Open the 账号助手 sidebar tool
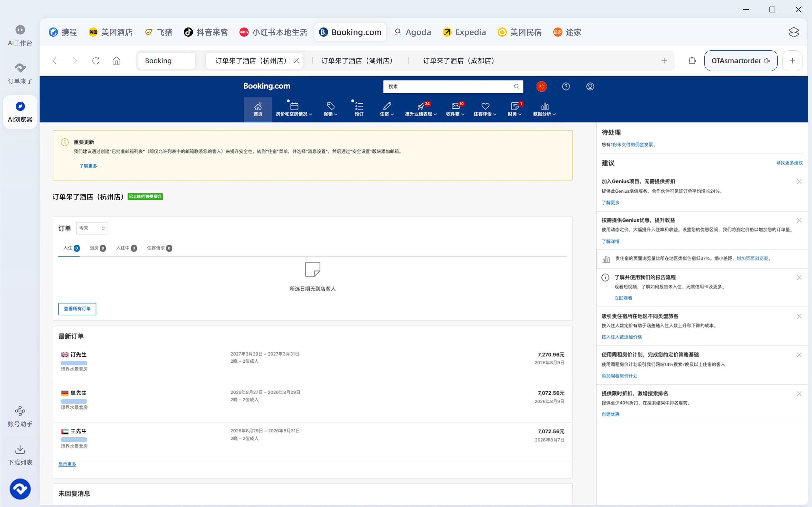Screen dimensions: 812x507 click(20, 416)
